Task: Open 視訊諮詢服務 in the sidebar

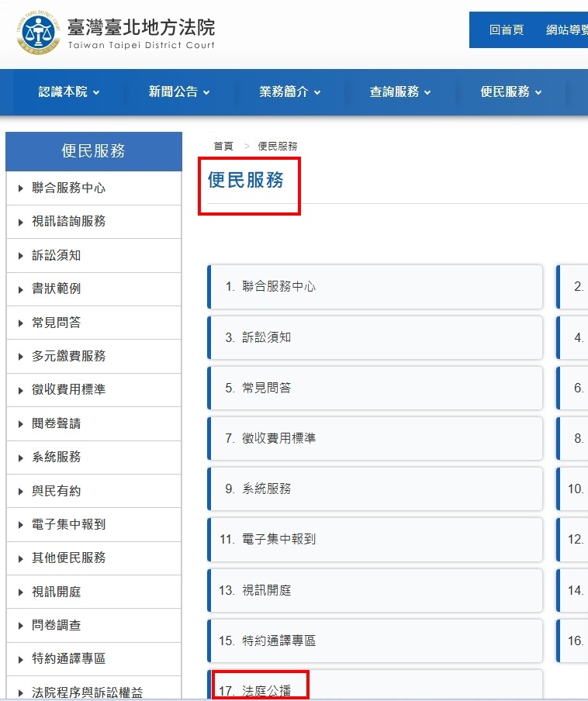Action: click(68, 221)
